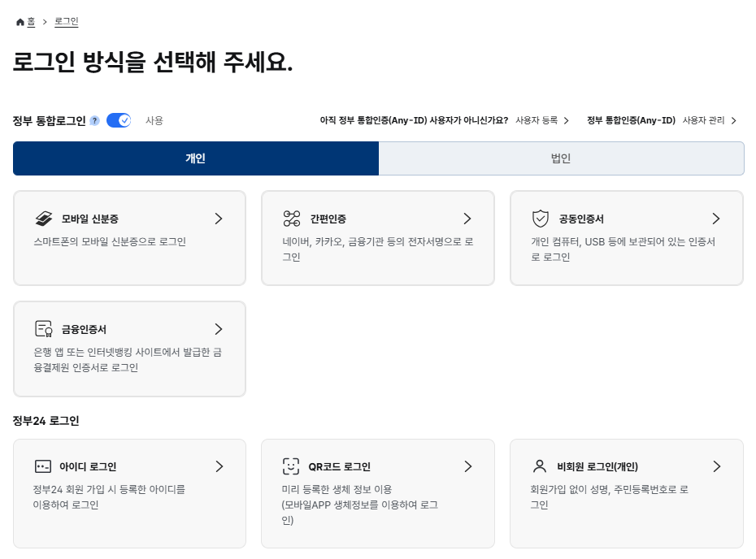Expand the QR코드 로그인 chevron arrow
The width and height of the screenshot is (756, 559).
[x=467, y=466]
